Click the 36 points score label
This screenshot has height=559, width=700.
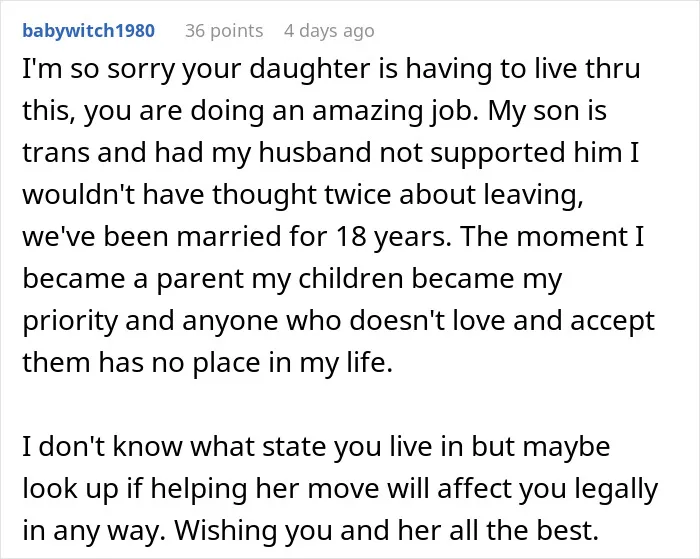(x=224, y=31)
